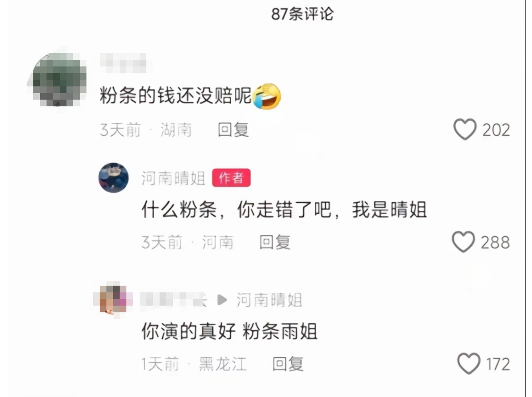Open 河南晴姐 username link with 作者 badge
Screen dimensions: 532x397
pyautogui.click(x=173, y=178)
